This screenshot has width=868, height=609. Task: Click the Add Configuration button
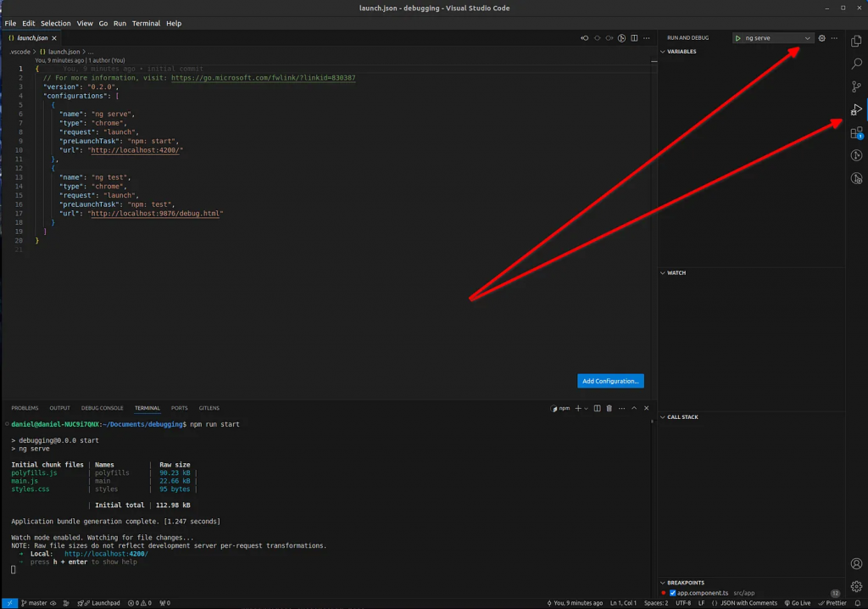pyautogui.click(x=610, y=381)
